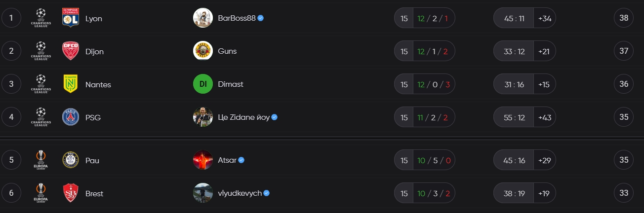This screenshot has height=213, width=644.
Task: Click the Dijon club crest icon
Action: point(71,51)
